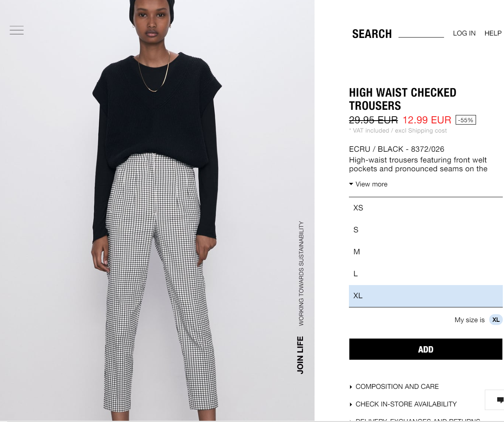The image size is (504, 422).
Task: Open the HELP menu item
Action: pyautogui.click(x=493, y=33)
